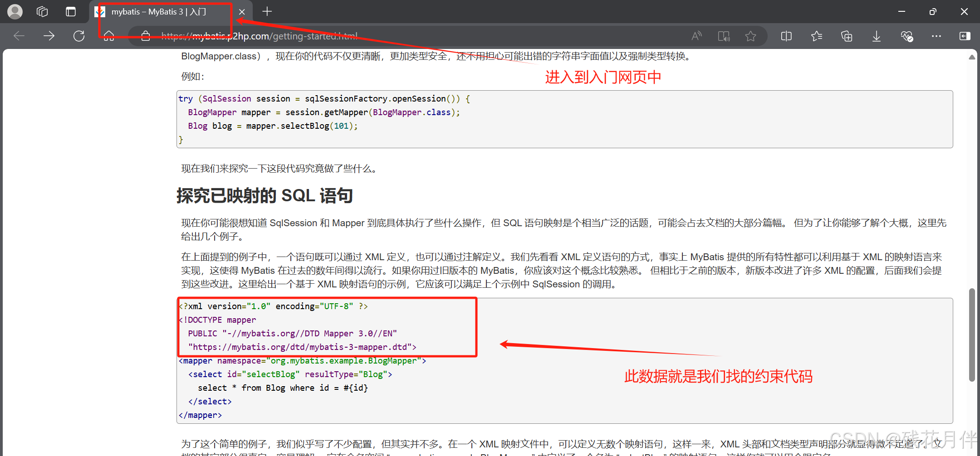Click the select id="selectBlog" code line
This screenshot has width=980, height=456.
coord(290,374)
